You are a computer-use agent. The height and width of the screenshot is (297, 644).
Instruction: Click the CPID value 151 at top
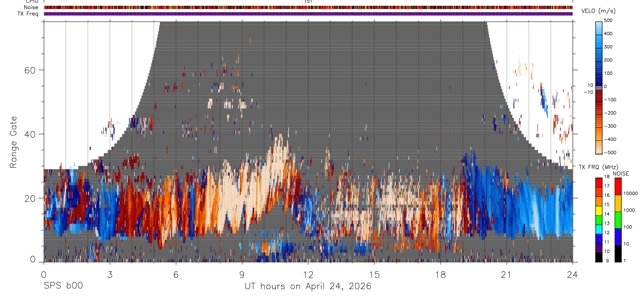(x=308, y=2)
